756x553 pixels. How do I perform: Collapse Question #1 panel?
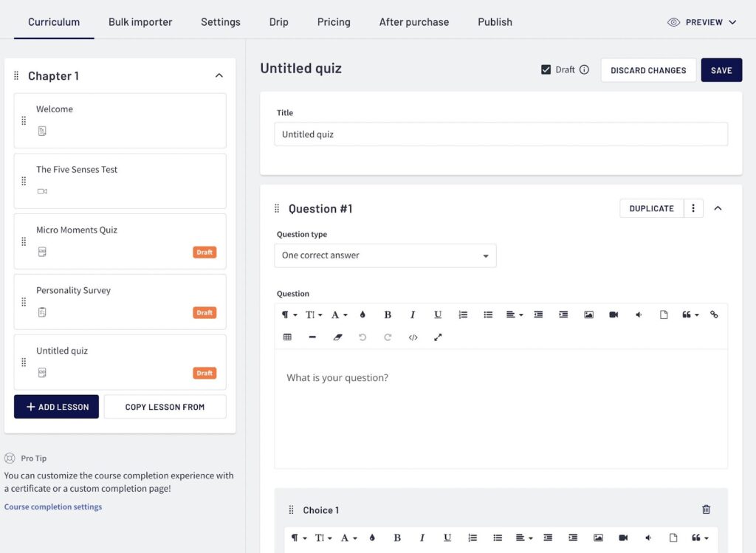pos(718,208)
